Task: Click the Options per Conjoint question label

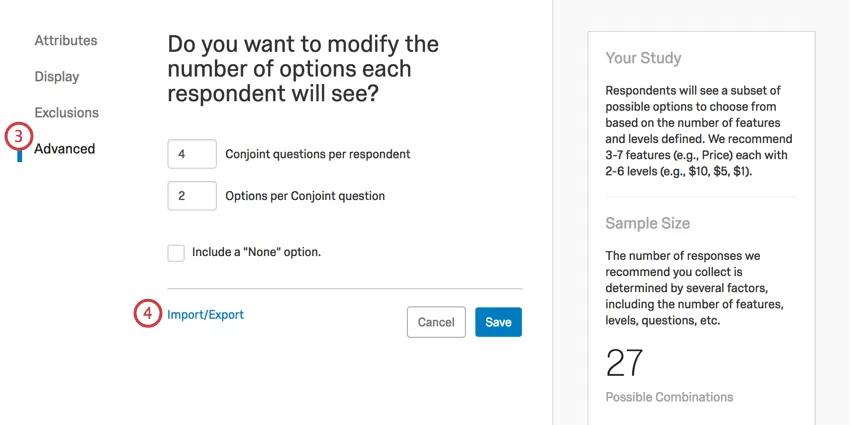Action: point(305,196)
